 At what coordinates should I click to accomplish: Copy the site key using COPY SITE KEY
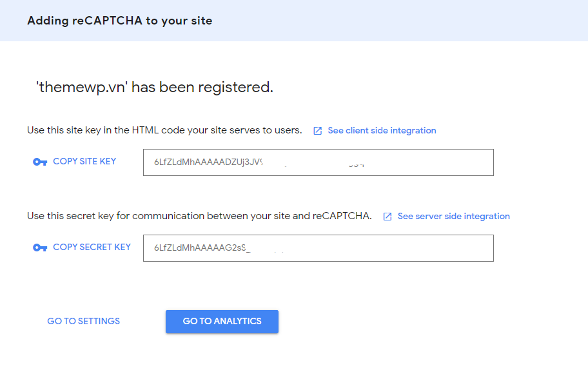84,161
